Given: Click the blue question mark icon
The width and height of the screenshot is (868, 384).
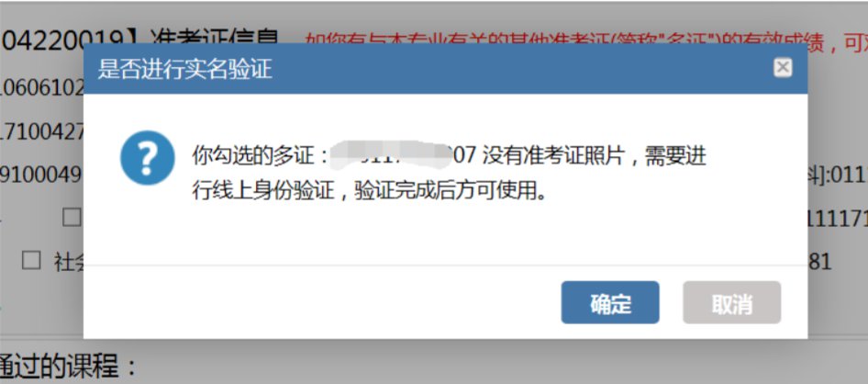Looking at the screenshot, I should pos(147,158).
